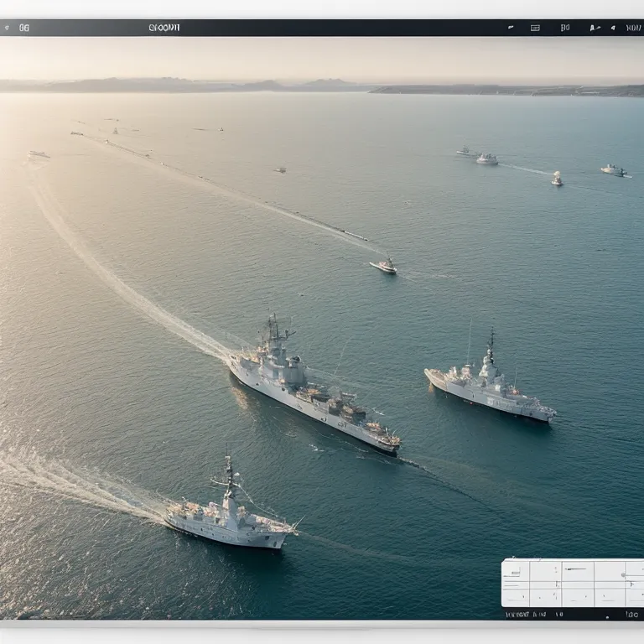
Task: Click the text label at the far right of the top bar
Action: [x=633, y=28]
